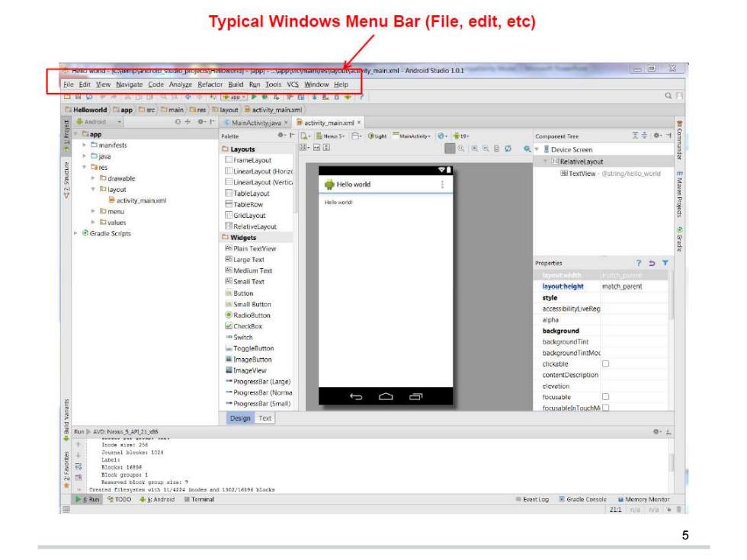This screenshot has width=747, height=560.
Task: Select RadioButton widget in Palette
Action: [248, 315]
